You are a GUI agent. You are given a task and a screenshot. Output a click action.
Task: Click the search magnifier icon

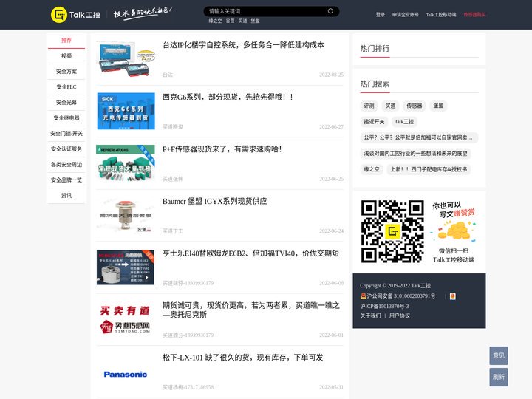(x=330, y=11)
